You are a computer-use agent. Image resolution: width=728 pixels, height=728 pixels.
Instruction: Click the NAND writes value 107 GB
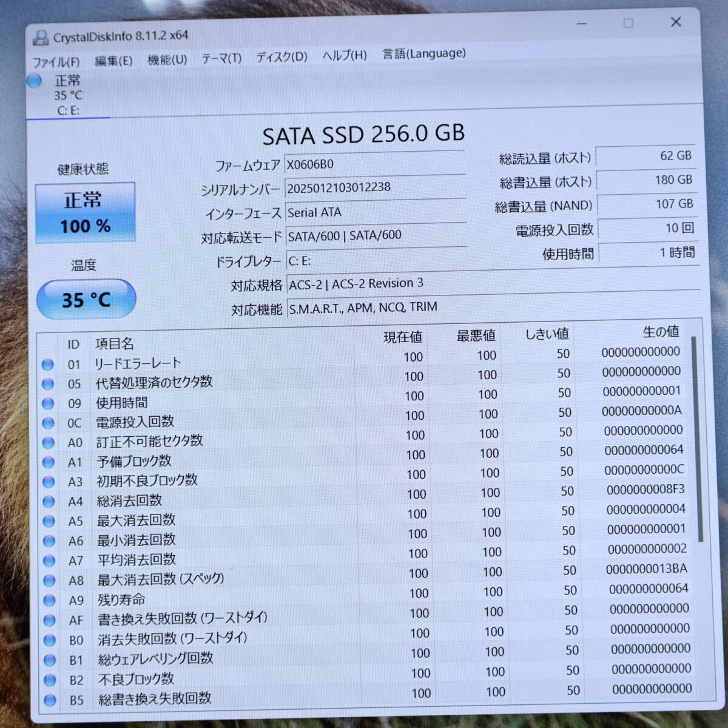pyautogui.click(x=647, y=204)
